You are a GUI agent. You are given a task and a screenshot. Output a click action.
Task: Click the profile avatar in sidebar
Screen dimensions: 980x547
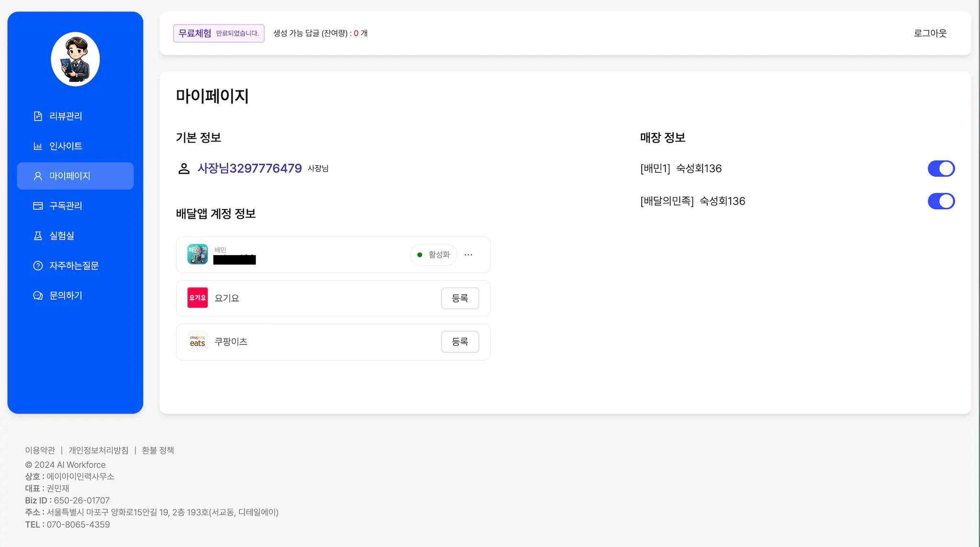pyautogui.click(x=75, y=59)
